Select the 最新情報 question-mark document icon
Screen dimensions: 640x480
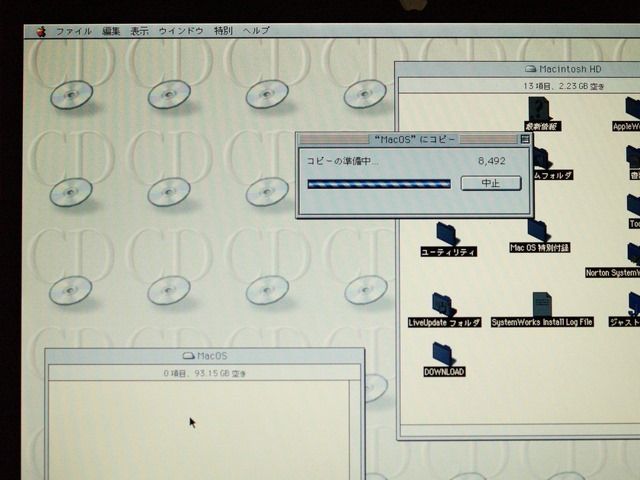tap(540, 108)
